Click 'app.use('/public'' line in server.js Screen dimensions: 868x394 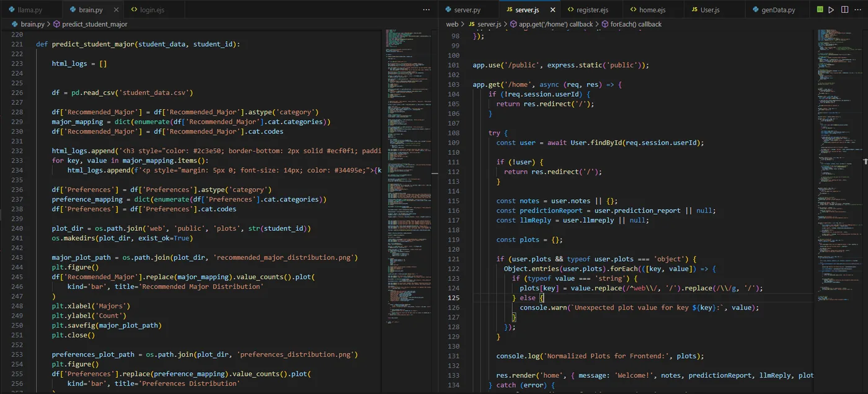(560, 65)
